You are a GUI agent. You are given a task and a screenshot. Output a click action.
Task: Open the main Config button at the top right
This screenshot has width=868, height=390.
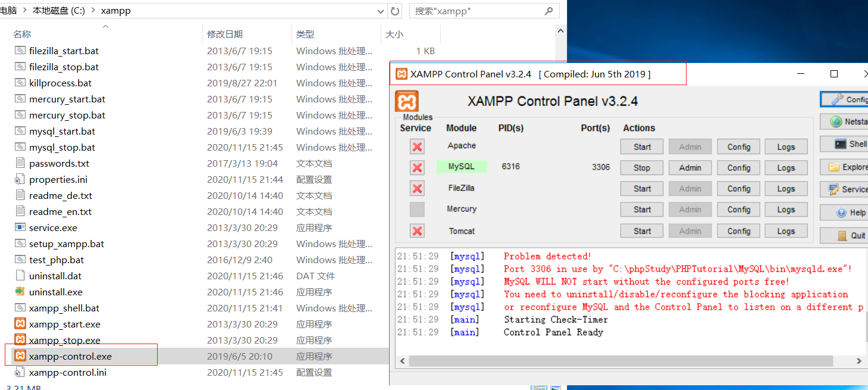pos(844,99)
